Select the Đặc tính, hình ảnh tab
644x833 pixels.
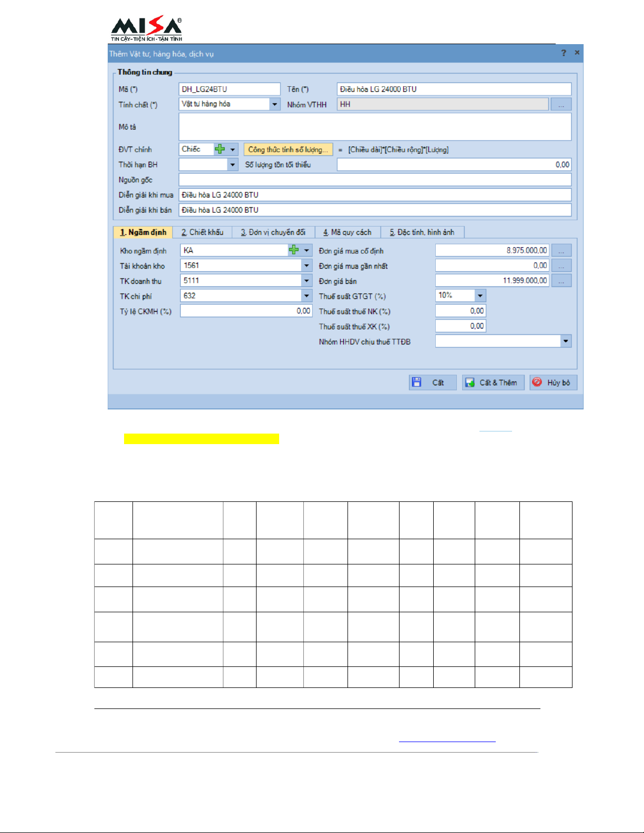point(422,232)
